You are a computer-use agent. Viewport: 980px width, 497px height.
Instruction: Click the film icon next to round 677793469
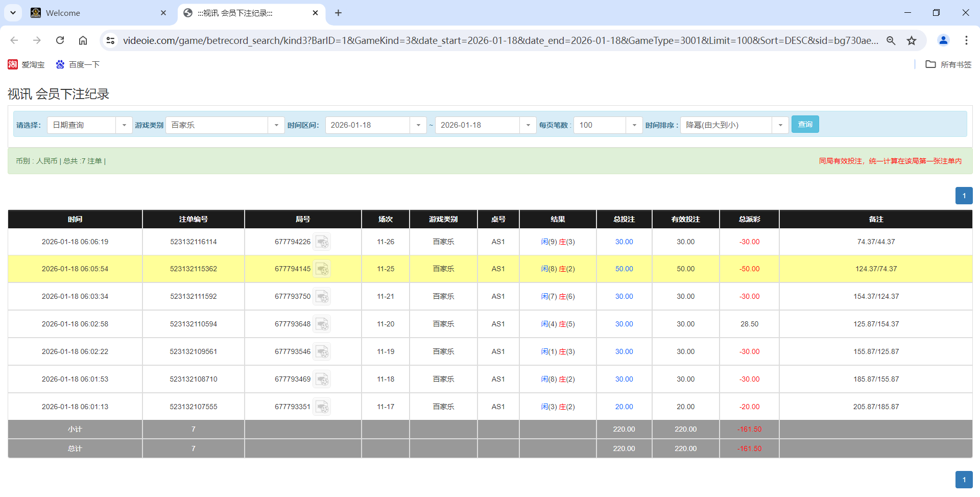[x=322, y=379]
